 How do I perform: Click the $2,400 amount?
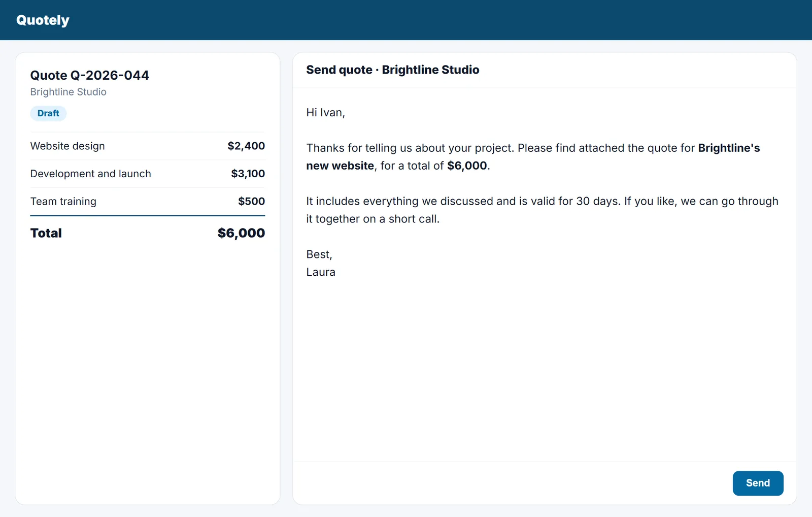[246, 146]
